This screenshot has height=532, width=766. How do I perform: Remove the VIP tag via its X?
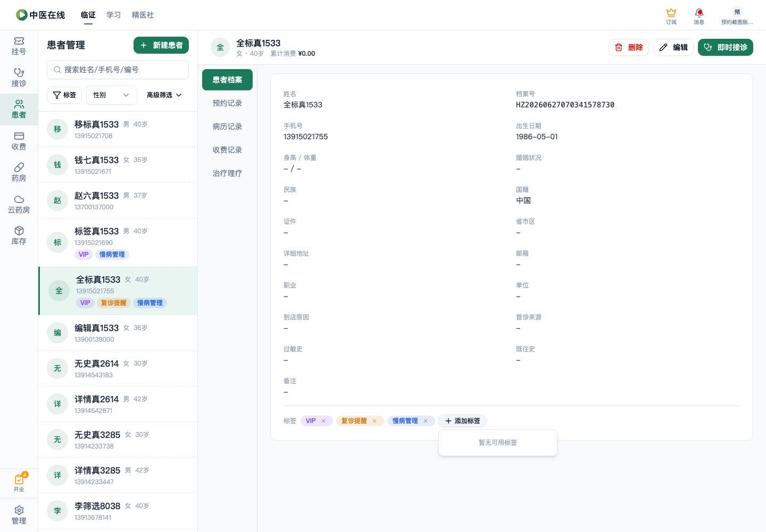point(323,421)
